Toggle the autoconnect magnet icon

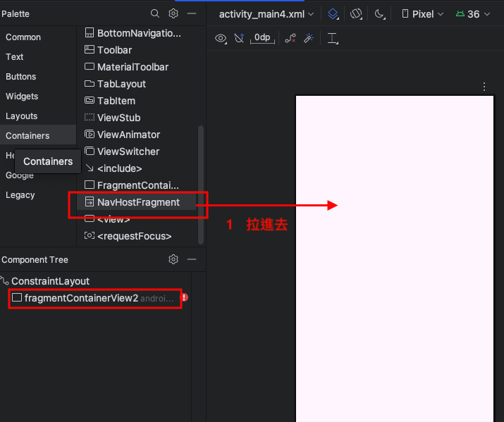(x=239, y=39)
